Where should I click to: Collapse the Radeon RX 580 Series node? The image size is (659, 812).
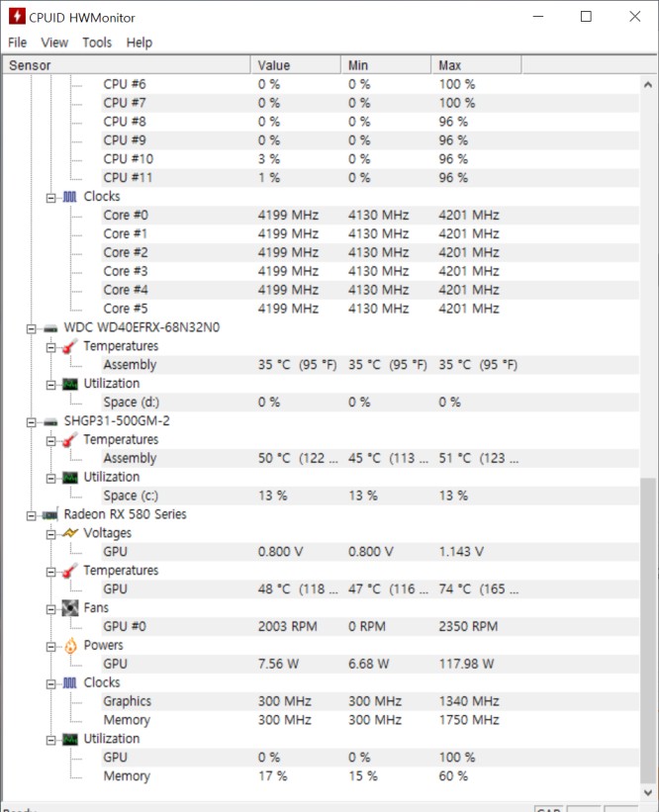coord(34,514)
